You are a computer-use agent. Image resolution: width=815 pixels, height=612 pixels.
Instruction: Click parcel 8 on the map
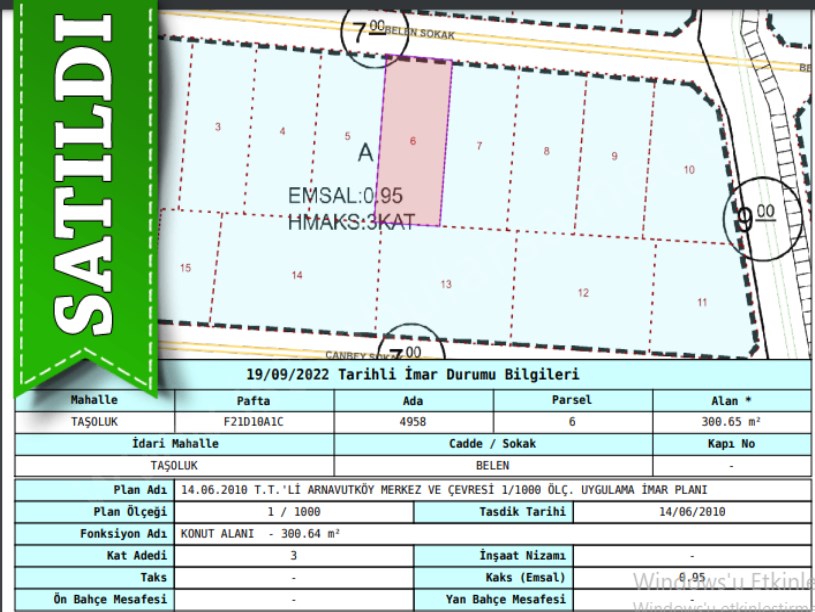[546, 152]
